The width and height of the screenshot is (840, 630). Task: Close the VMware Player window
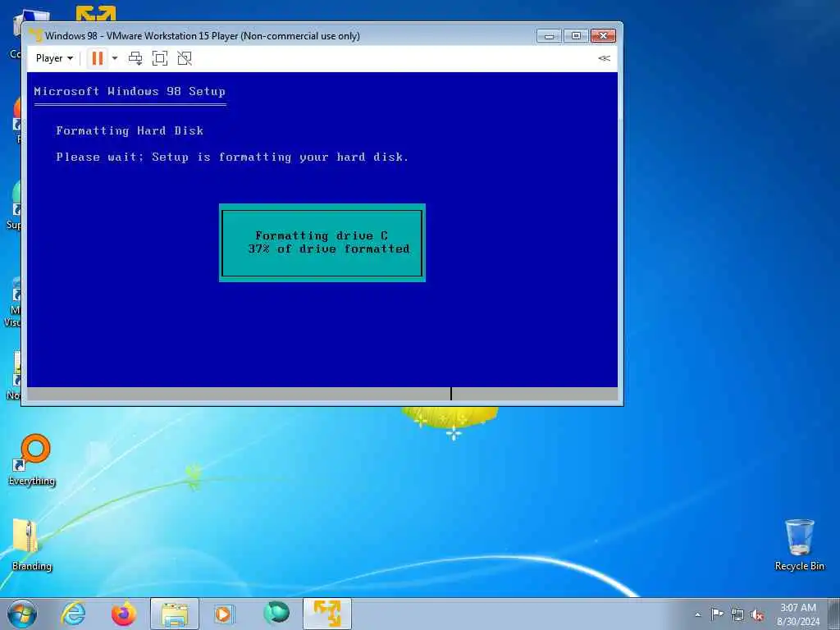(x=603, y=36)
